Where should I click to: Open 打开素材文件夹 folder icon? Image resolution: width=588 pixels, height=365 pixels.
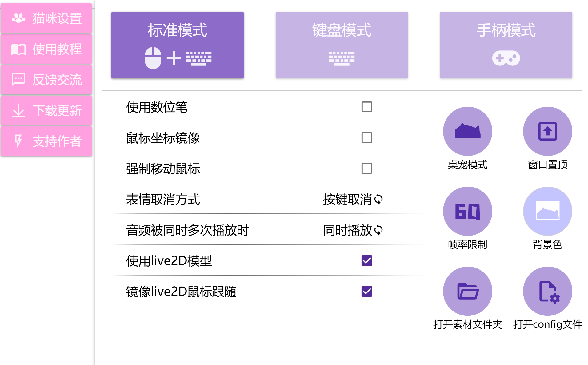467,291
